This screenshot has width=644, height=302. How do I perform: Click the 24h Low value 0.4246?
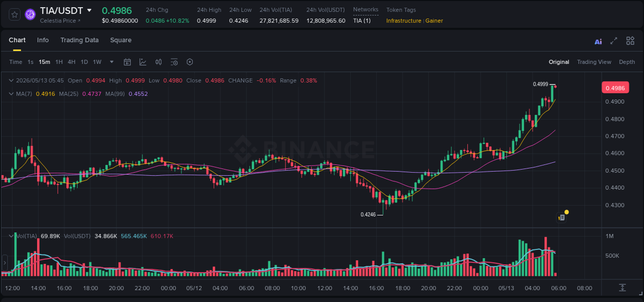pyautogui.click(x=239, y=21)
